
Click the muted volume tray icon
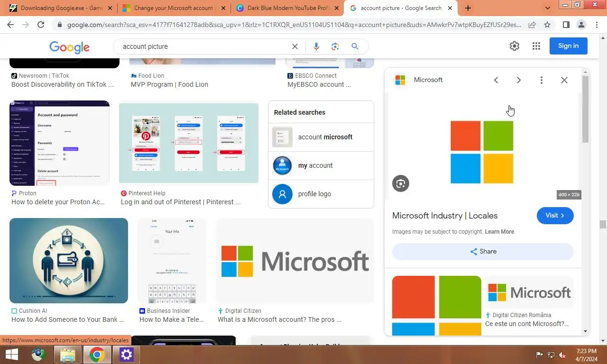(562, 355)
